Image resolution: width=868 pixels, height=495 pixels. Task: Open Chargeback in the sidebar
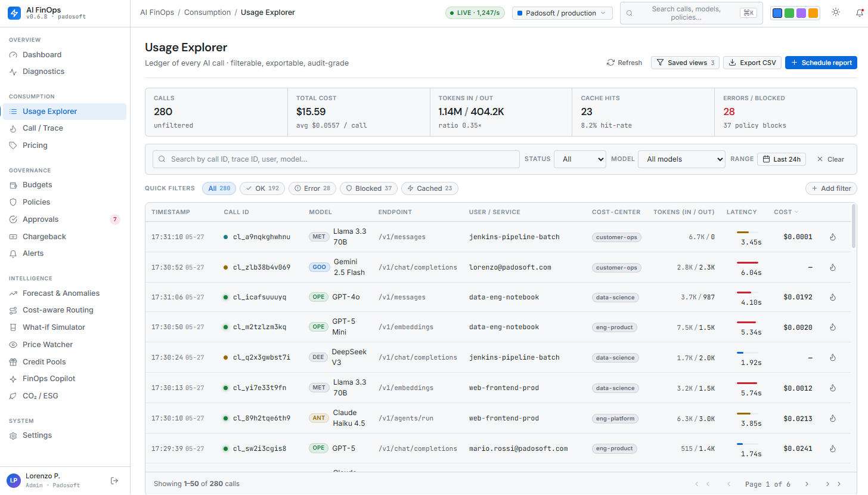(64, 237)
